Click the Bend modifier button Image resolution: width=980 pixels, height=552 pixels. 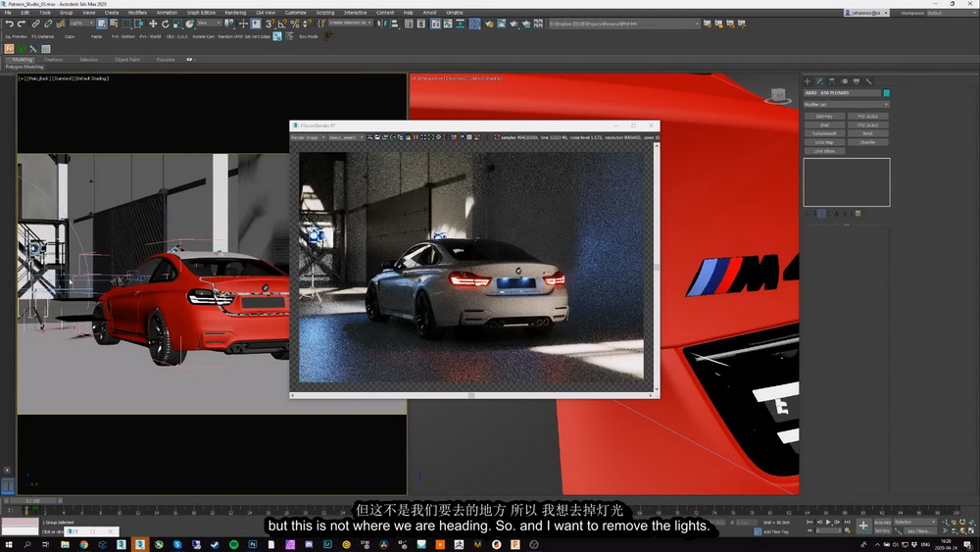pos(867,133)
